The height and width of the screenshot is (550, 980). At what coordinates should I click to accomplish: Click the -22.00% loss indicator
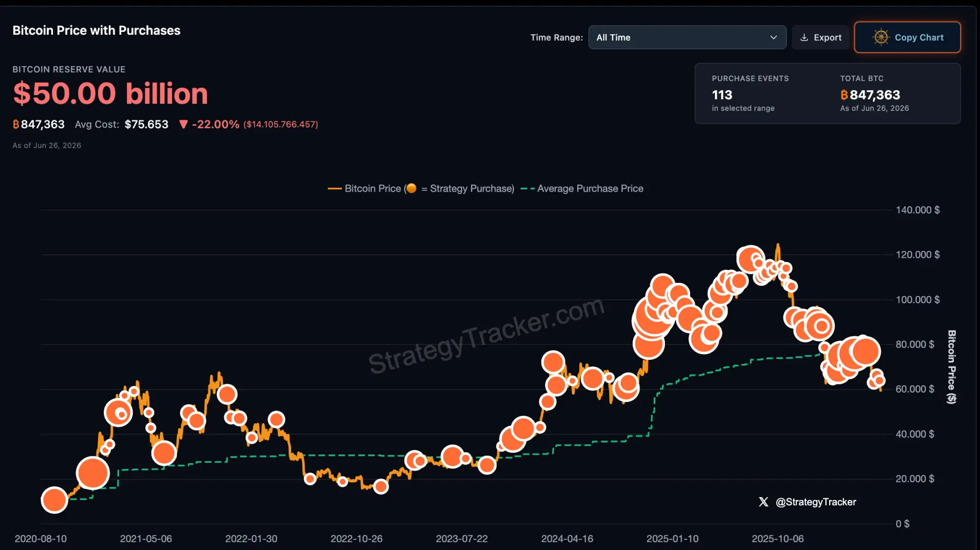tap(216, 125)
